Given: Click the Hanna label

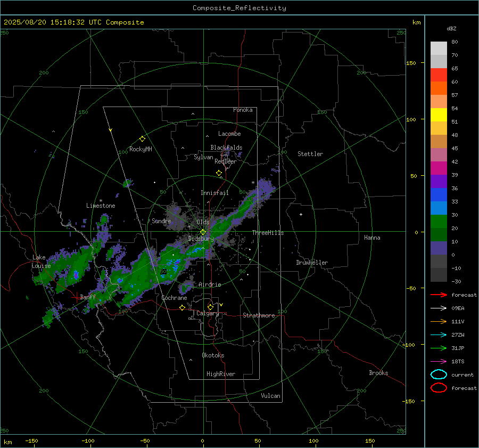Looking at the screenshot, I should tap(372, 238).
